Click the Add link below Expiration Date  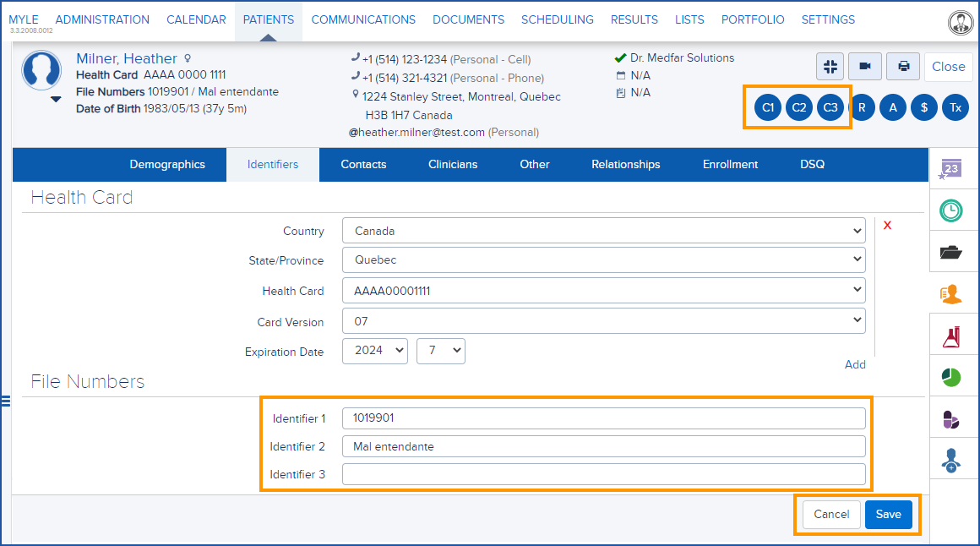pyautogui.click(x=855, y=364)
